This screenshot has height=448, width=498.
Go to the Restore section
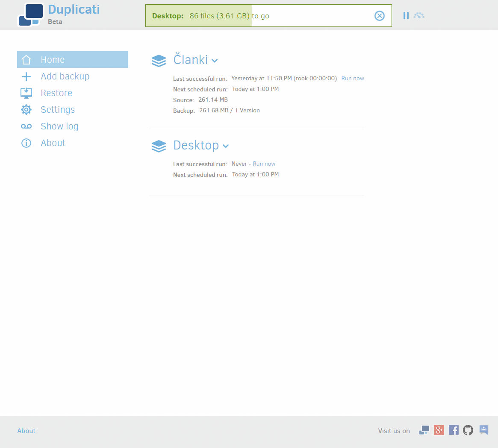tap(56, 93)
